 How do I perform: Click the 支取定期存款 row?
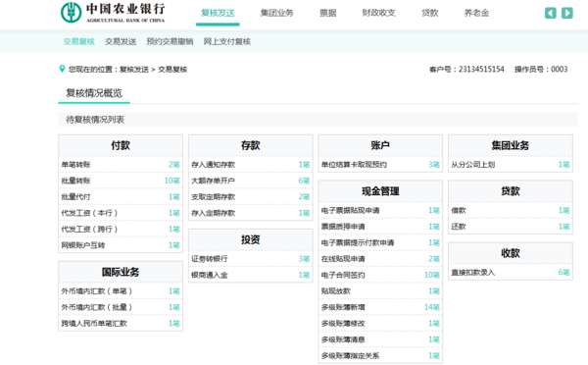pyautogui.click(x=251, y=197)
